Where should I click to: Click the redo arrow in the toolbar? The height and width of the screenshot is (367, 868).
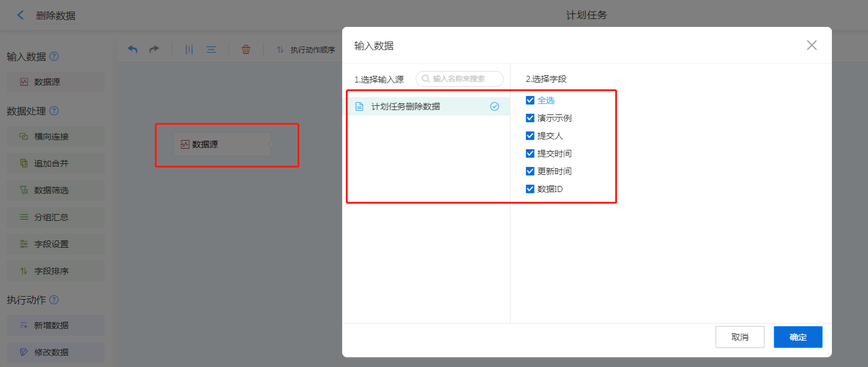(x=154, y=50)
